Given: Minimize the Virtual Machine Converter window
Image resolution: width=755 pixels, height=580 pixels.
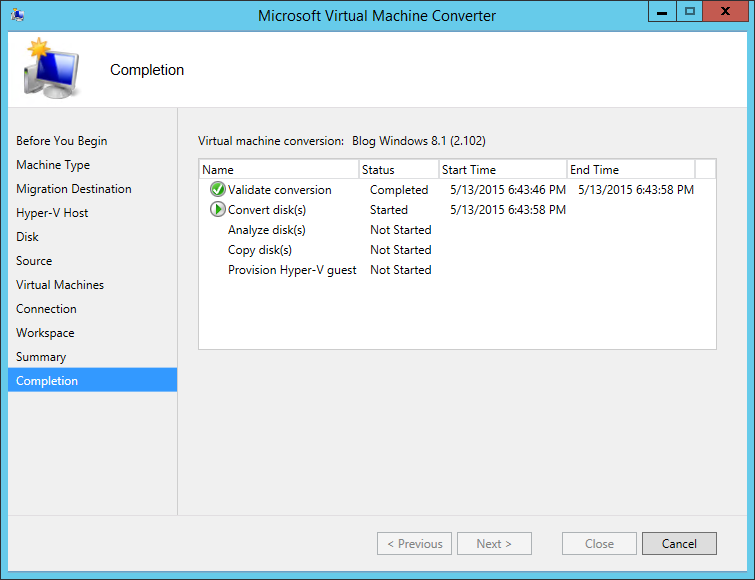Looking at the screenshot, I should pos(662,12).
